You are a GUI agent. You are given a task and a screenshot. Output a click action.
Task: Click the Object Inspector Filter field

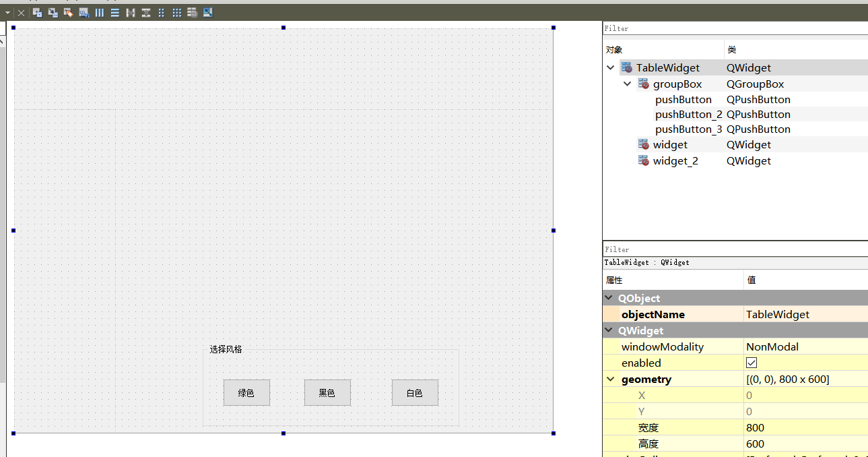point(735,28)
